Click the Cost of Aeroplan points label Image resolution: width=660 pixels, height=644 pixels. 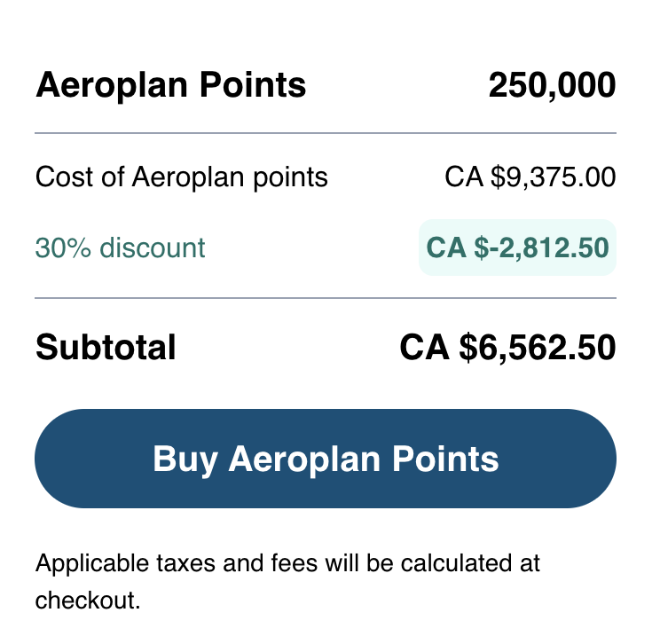(182, 177)
